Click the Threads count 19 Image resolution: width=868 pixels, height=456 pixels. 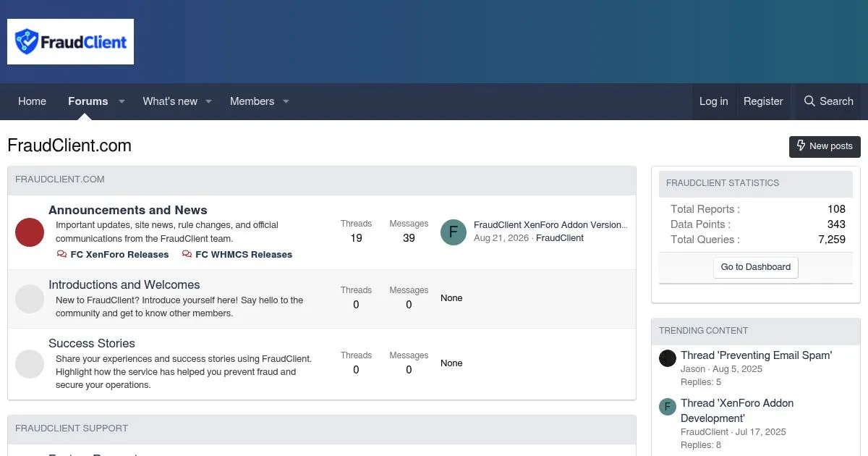click(356, 238)
